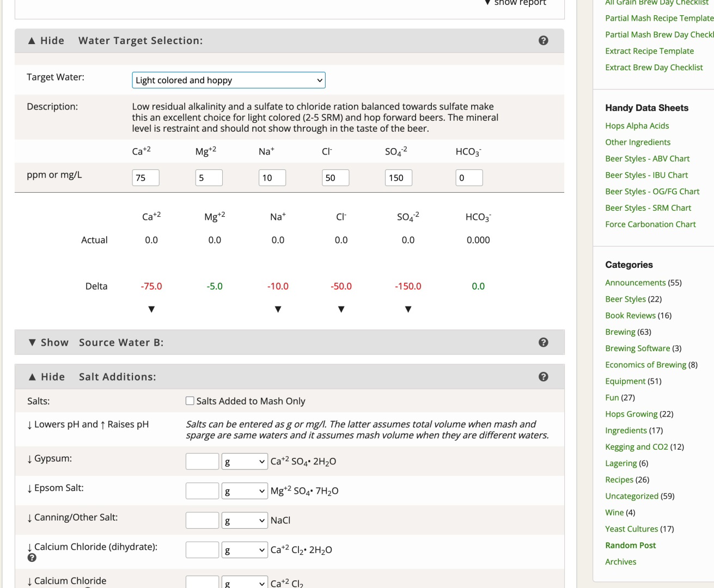Click help icon for Source Water B
714x588 pixels.
tap(543, 342)
